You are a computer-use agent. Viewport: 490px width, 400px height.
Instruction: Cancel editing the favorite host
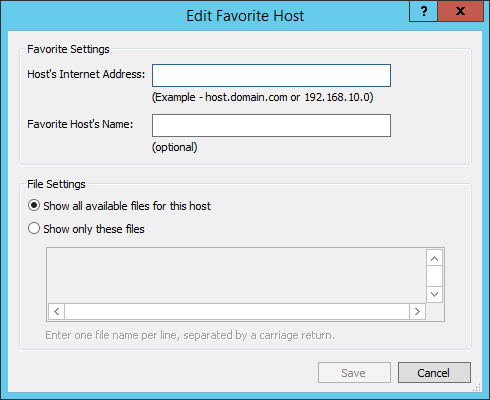pyautogui.click(x=434, y=373)
